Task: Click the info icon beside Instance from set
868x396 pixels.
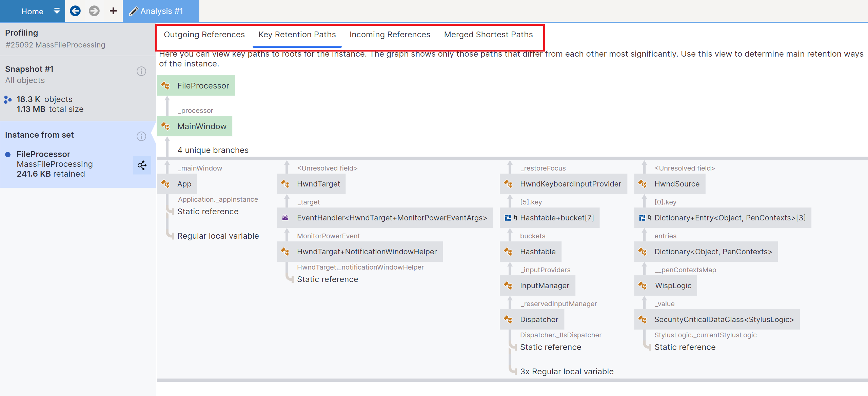Action: 141,136
